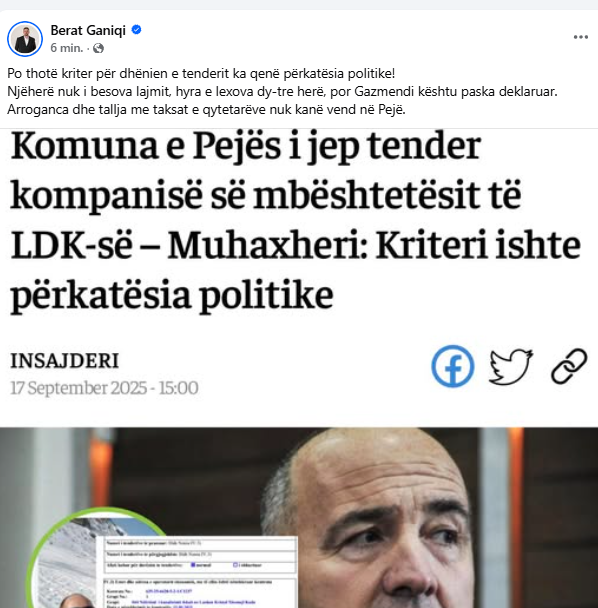Click the green-circled inset photo
Screen dimensions: 598x608
tap(64, 562)
